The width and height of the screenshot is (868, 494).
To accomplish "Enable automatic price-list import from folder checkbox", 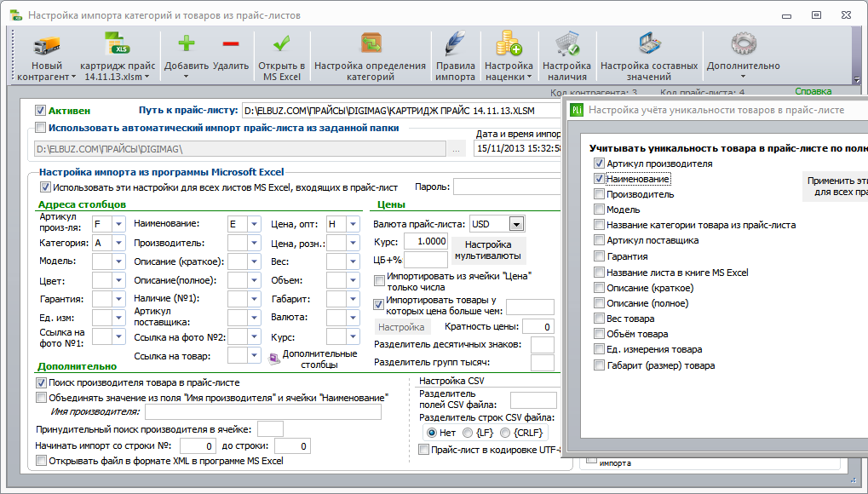I will click(x=40, y=128).
